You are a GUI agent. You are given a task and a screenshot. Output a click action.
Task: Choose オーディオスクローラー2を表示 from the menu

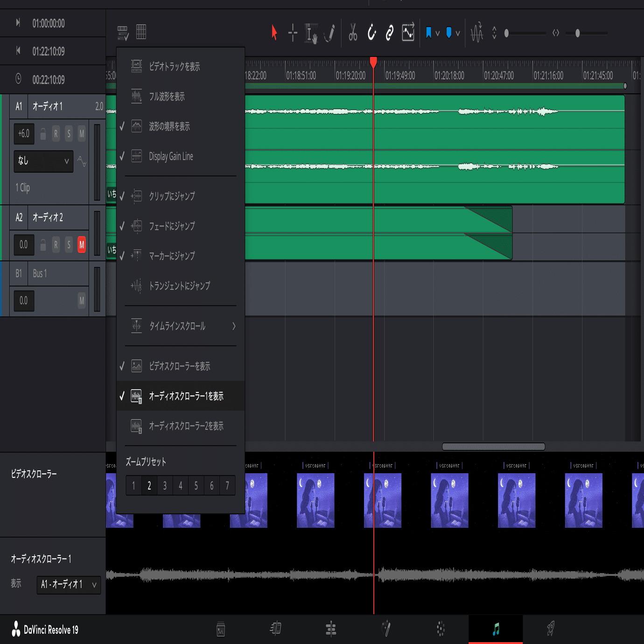point(181,426)
